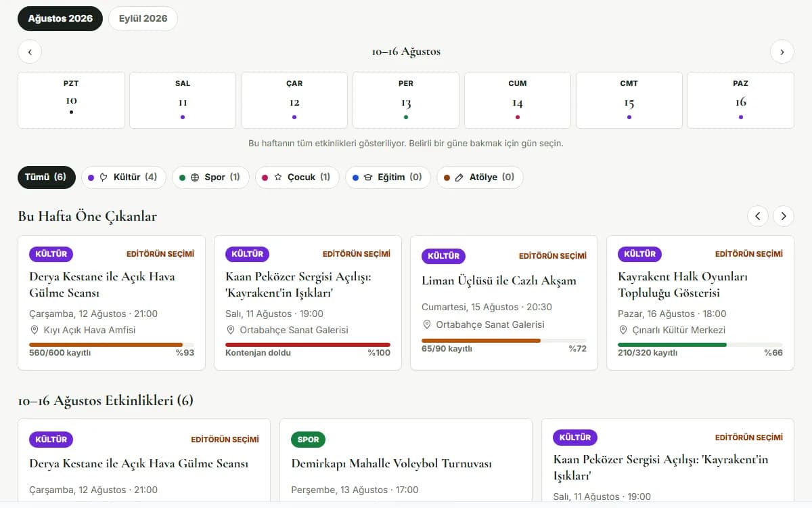
Task: Click the graduation cap icon on Eğitim filter
Action: 368,177
